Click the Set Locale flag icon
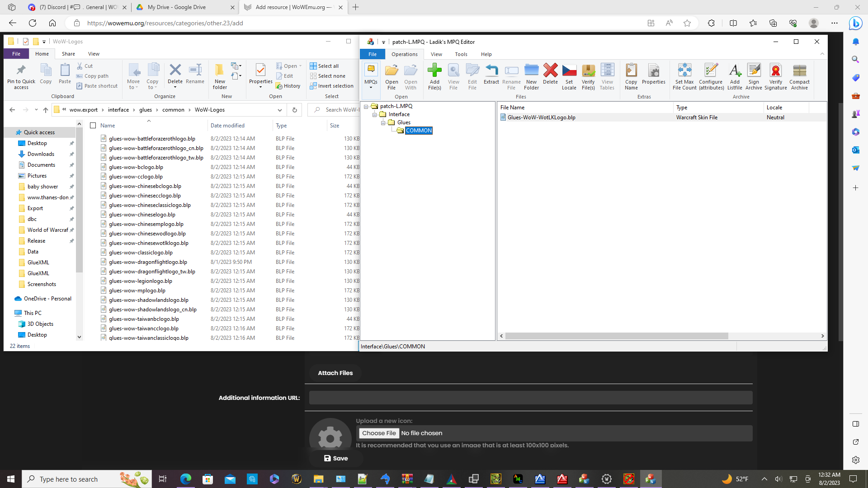The image size is (868, 488). tap(569, 70)
